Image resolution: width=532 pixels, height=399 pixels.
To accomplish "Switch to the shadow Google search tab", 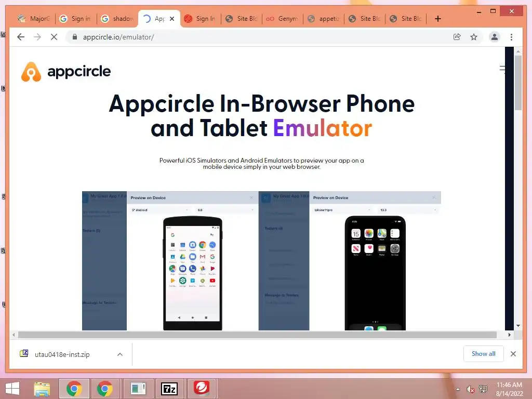I will (117, 19).
